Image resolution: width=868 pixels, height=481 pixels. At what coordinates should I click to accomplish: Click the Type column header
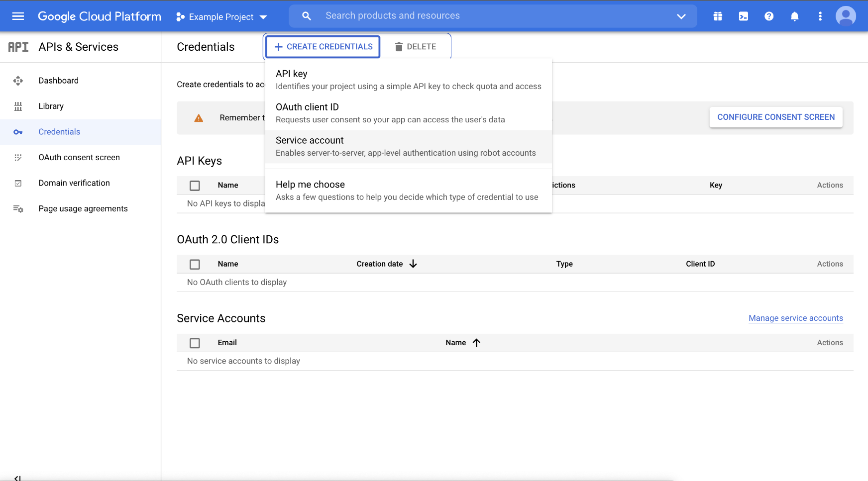(x=564, y=264)
